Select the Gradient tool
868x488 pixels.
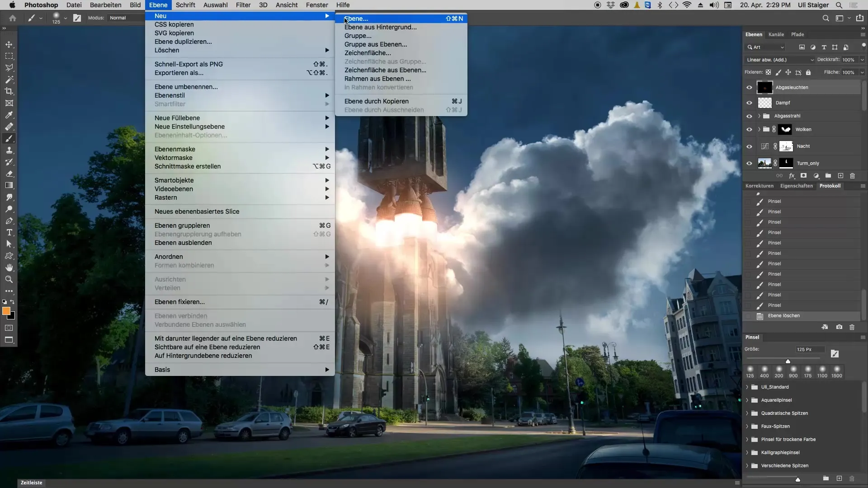(x=9, y=186)
